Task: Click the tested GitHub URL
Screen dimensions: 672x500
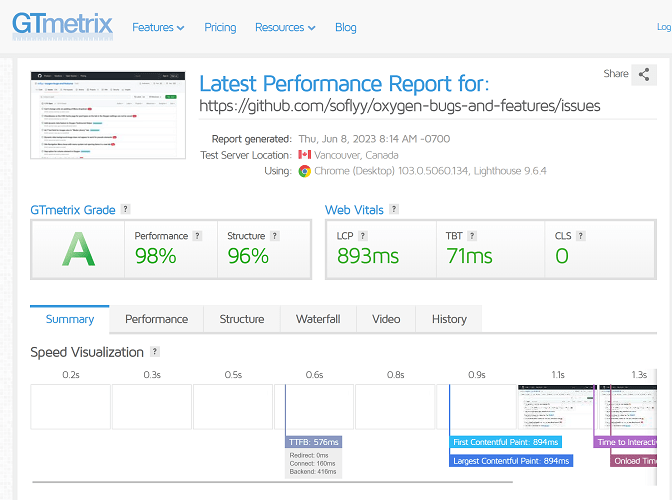Action: pyautogui.click(x=400, y=106)
